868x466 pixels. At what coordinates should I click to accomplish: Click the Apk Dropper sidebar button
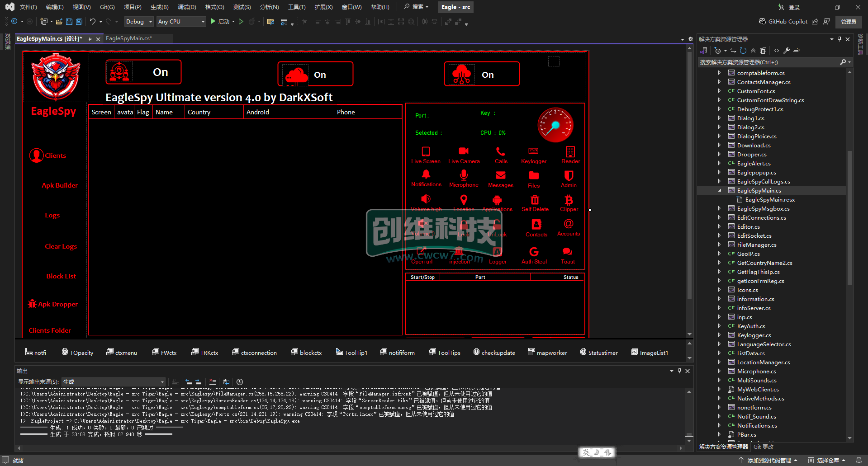[x=53, y=304]
